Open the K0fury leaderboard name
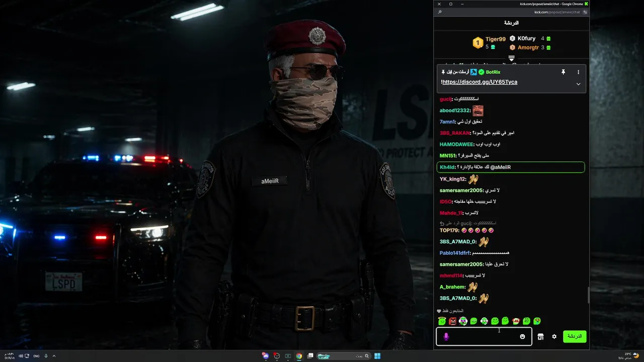The width and height of the screenshot is (644, 362). 527,38
